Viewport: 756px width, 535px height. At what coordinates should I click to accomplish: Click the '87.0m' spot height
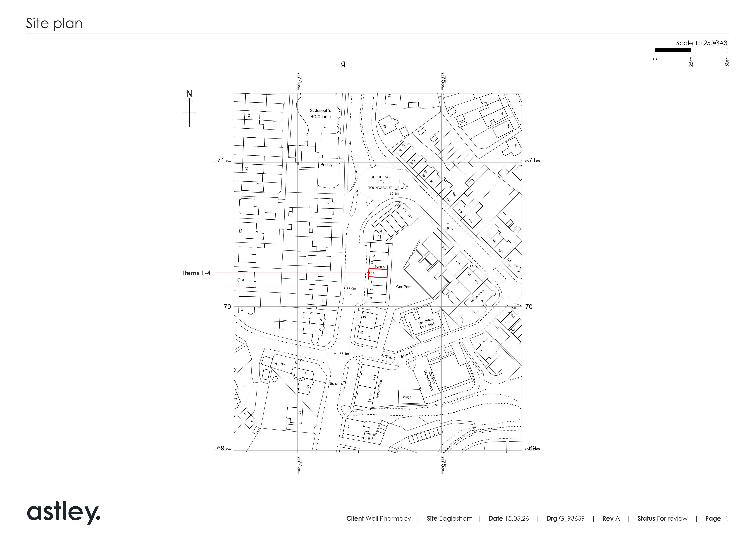tap(351, 289)
